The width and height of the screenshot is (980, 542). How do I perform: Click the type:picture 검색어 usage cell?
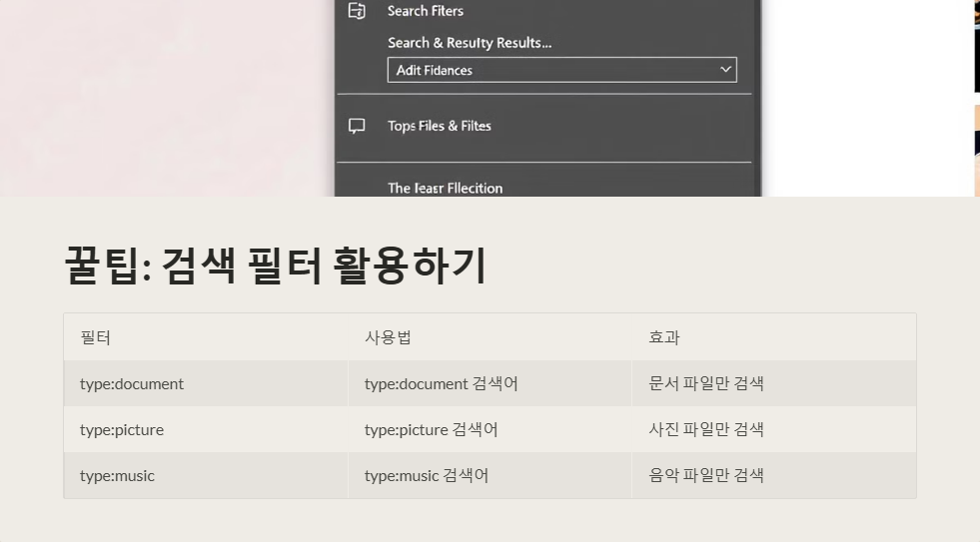click(x=490, y=429)
